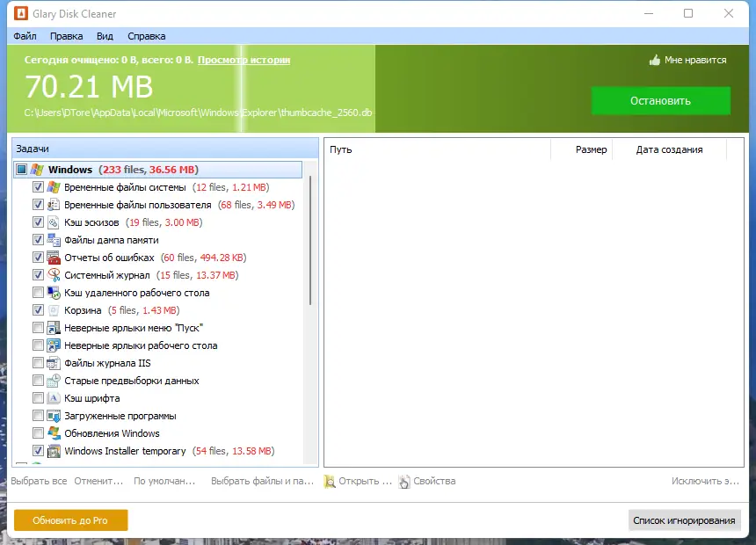Select the Старые предвыборки данных row text

tap(132, 381)
